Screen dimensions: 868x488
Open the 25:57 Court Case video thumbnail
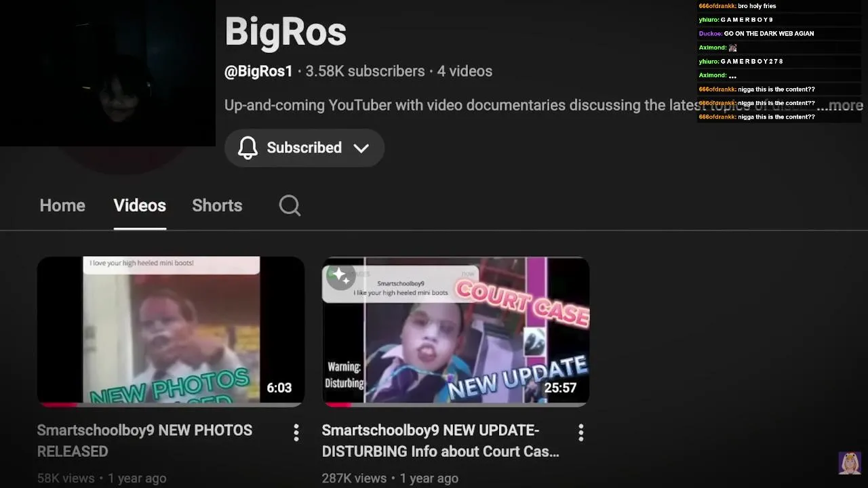pos(456,331)
